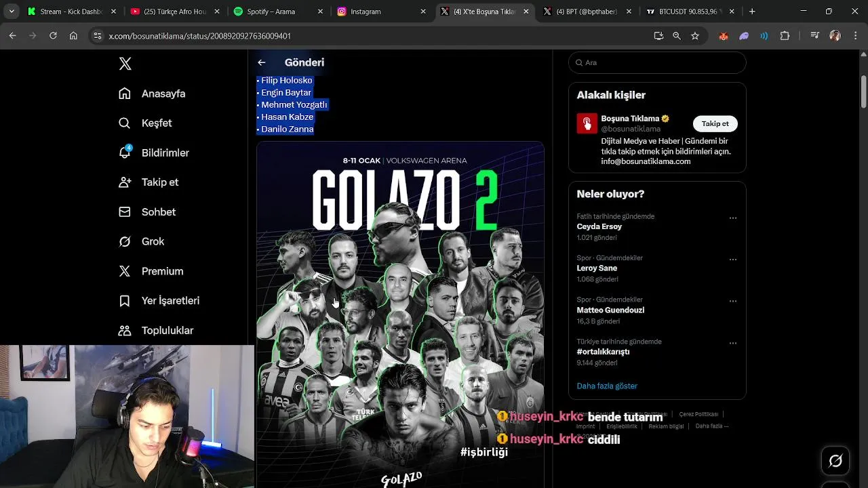
Task: Open media control playlist icon
Action: [815, 36]
